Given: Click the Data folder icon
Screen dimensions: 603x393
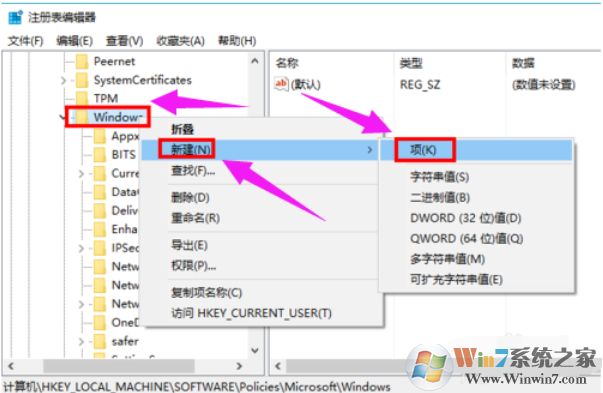Looking at the screenshot, I should [100, 192].
